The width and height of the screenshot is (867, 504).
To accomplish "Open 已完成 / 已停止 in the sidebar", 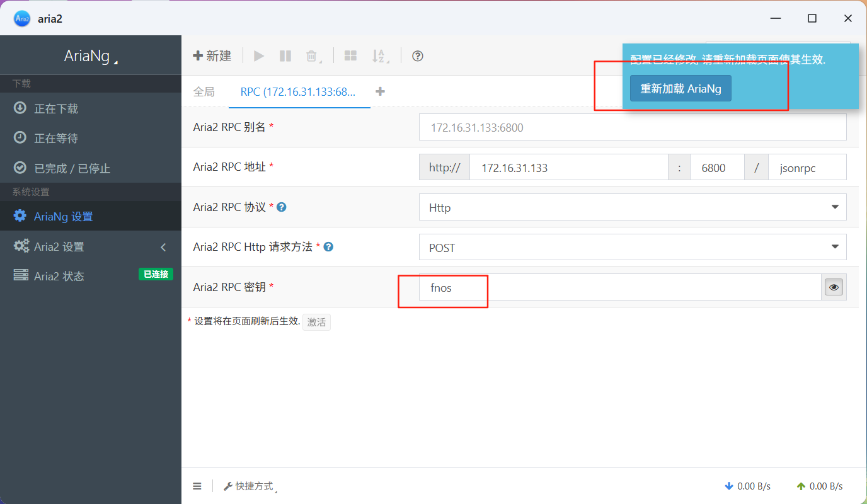I will click(91, 168).
